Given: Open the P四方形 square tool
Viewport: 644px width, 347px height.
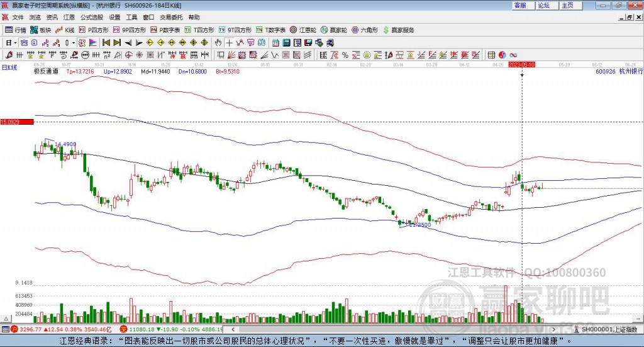Looking at the screenshot, I should pos(94,30).
